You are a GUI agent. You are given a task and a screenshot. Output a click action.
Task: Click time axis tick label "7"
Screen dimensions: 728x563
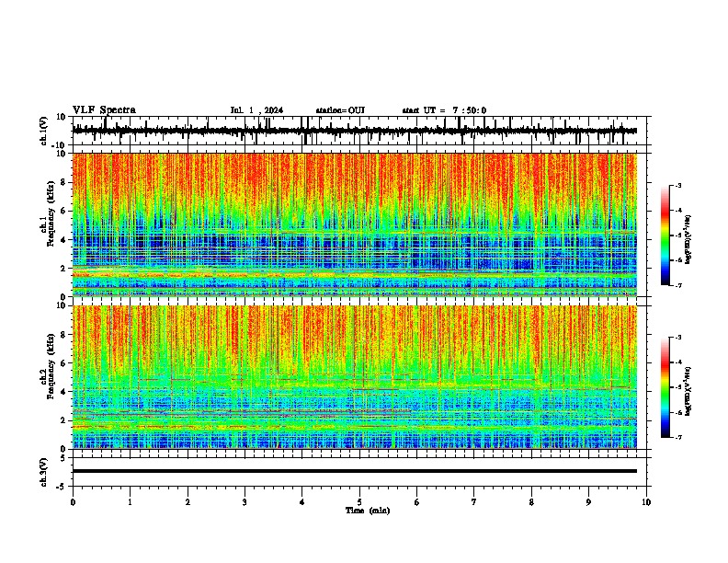point(474,502)
